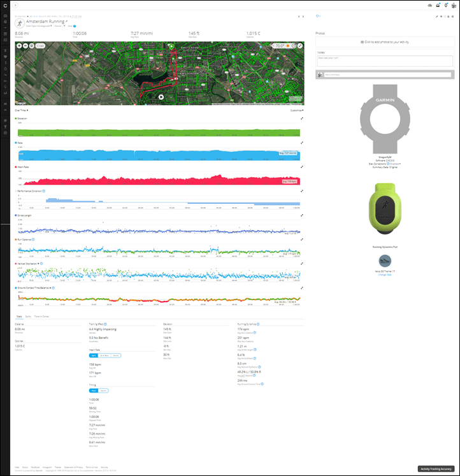Show Run Cadence chart help info
Image resolution: width=460 pixels, height=476 pixels.
33,240
